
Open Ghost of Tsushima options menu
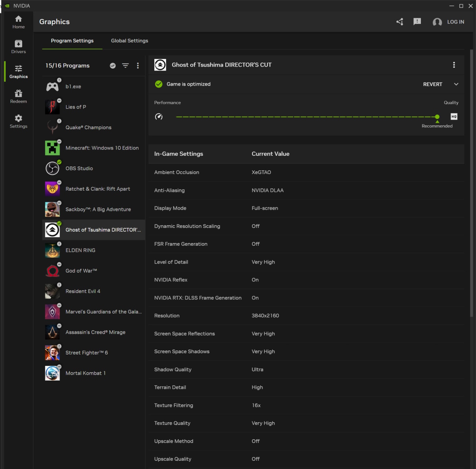tap(454, 65)
